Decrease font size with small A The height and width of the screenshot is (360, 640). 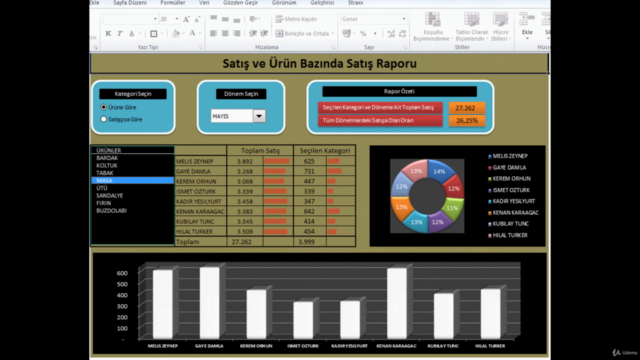coord(197,19)
